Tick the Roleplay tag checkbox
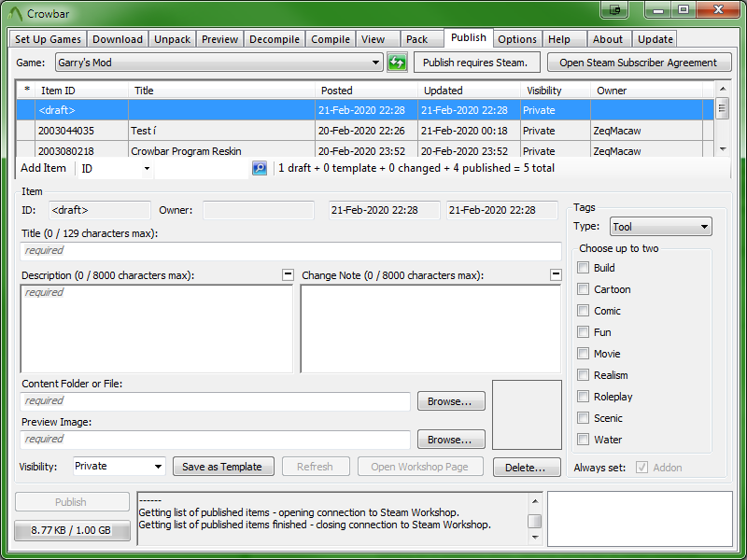 tap(583, 396)
